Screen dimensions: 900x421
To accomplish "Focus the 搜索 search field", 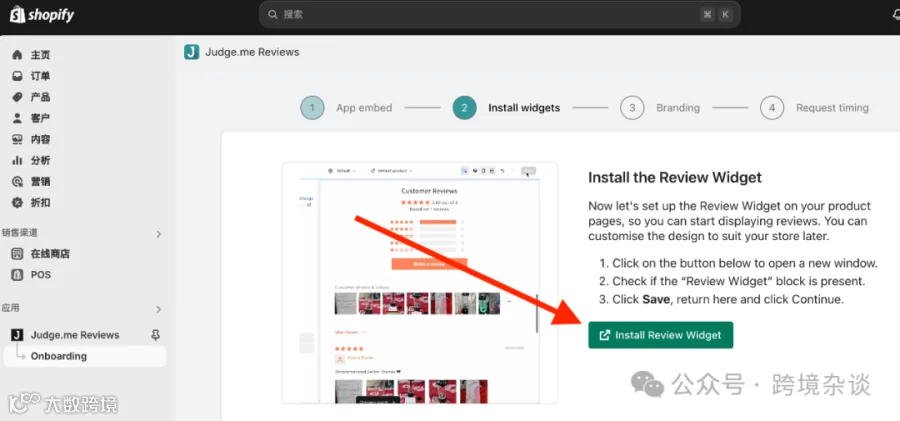I will pos(499,14).
